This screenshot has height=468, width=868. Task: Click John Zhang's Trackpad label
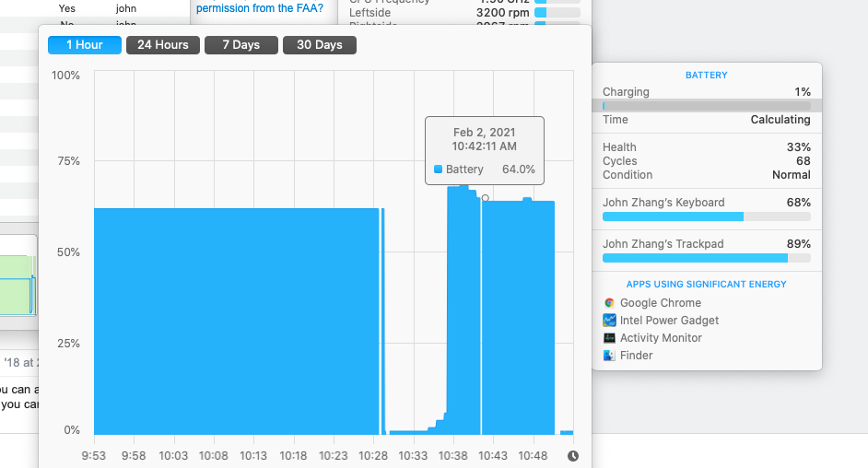[x=663, y=244]
